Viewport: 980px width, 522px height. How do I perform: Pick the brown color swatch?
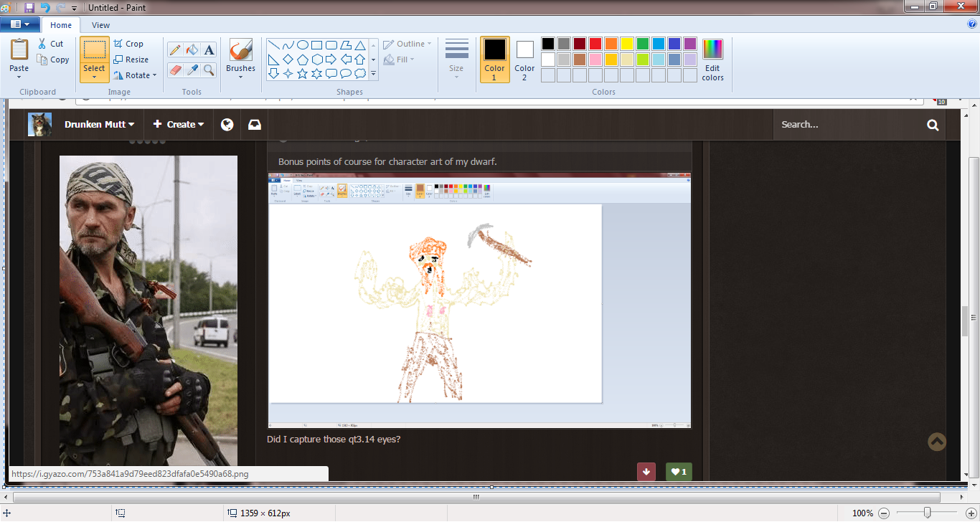[580, 60]
